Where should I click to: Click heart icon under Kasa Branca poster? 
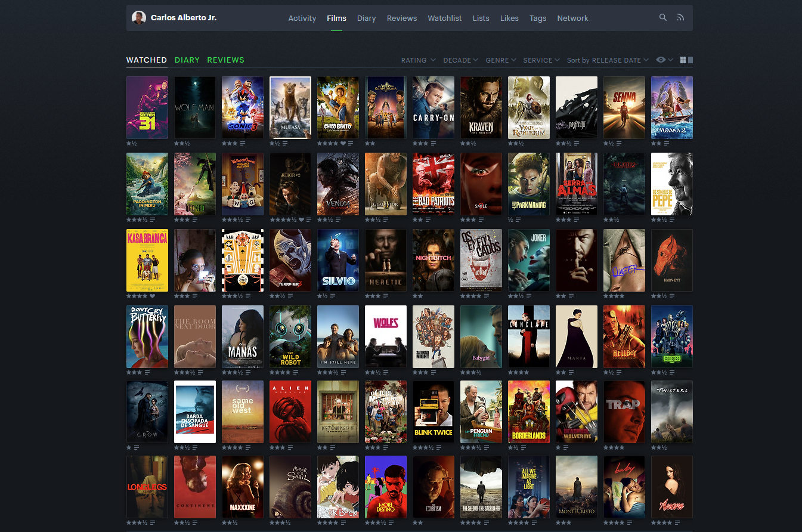153,296
